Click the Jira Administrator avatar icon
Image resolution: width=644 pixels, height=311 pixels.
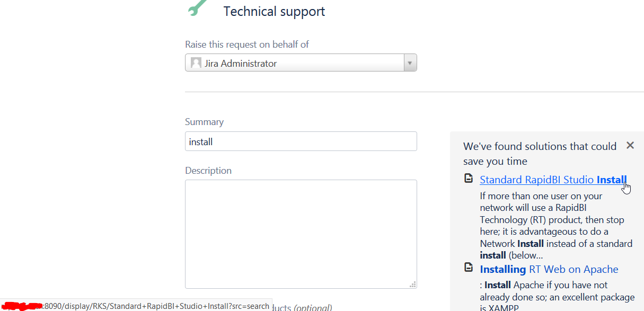click(x=196, y=63)
